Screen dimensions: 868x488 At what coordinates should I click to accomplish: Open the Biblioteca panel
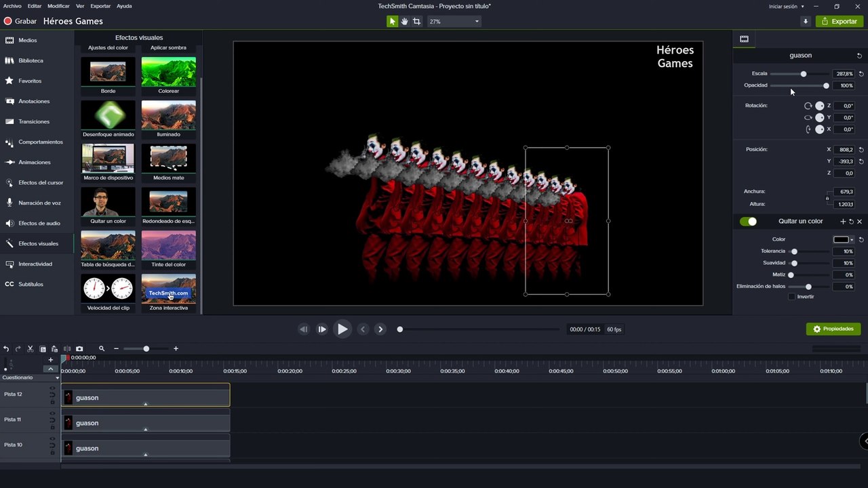[x=37, y=60]
